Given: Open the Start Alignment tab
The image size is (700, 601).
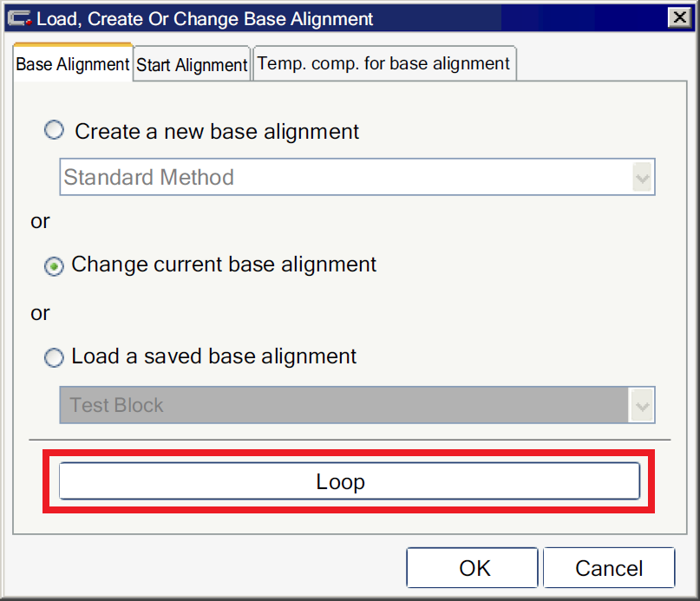Looking at the screenshot, I should [x=192, y=65].
